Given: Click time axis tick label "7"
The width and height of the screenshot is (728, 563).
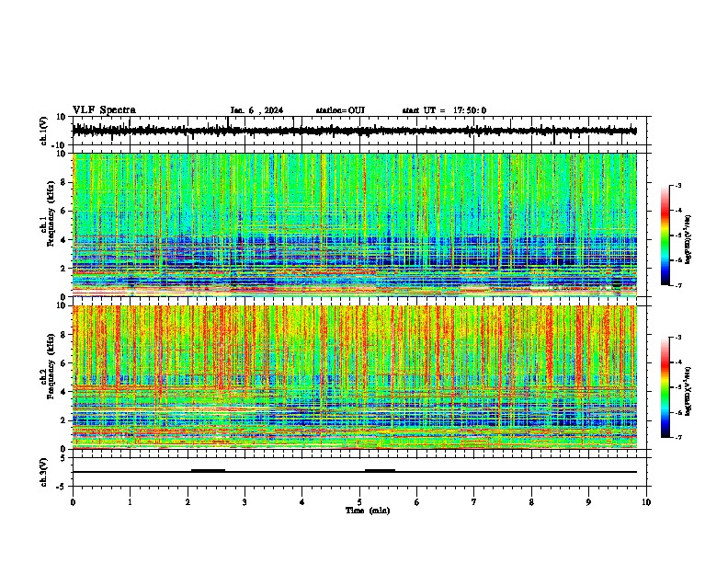Looking at the screenshot, I should point(474,502).
